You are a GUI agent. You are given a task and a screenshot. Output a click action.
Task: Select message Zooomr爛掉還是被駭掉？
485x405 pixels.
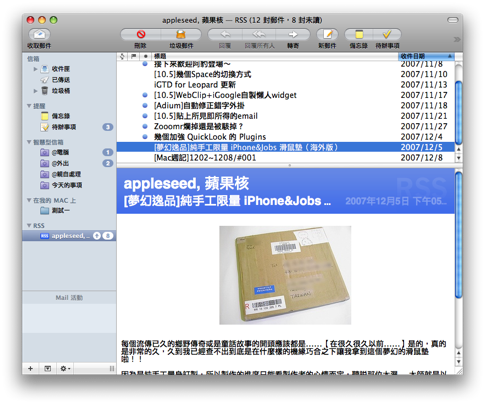point(286,126)
